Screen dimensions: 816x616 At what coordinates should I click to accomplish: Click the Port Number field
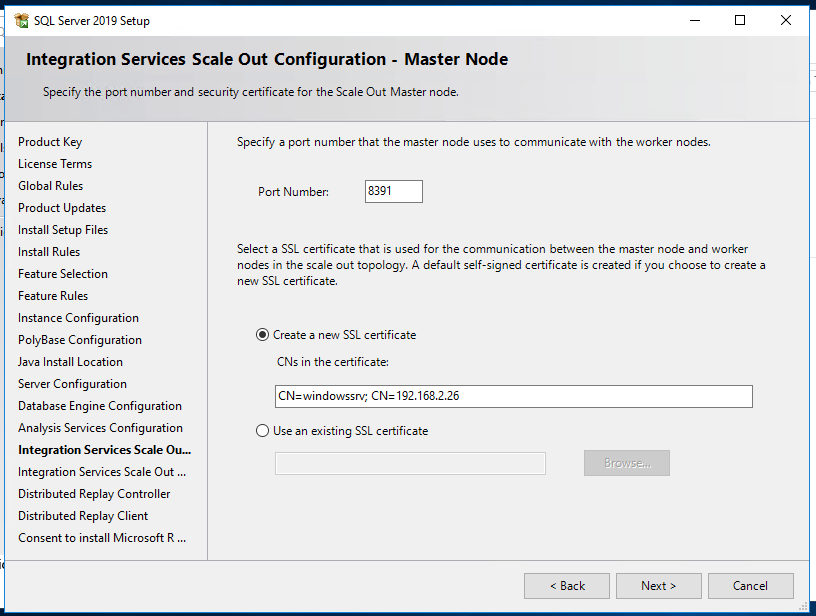point(393,191)
